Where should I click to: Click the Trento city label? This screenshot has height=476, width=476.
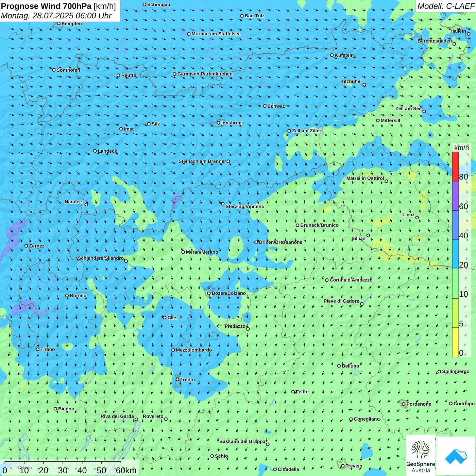(x=188, y=379)
